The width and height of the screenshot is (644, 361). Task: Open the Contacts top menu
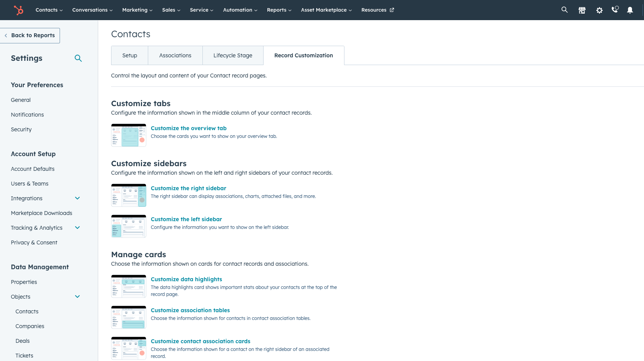pos(49,10)
